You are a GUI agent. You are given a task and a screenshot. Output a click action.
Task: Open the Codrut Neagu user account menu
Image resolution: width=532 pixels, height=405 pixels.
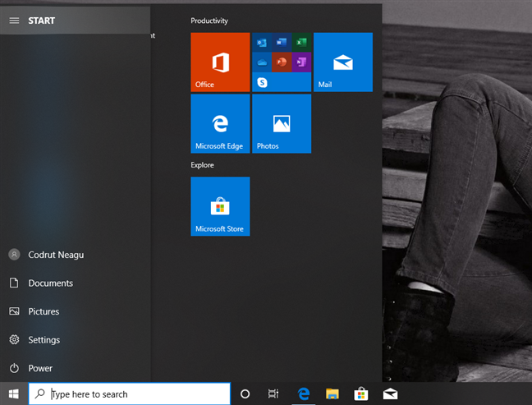pyautogui.click(x=76, y=255)
